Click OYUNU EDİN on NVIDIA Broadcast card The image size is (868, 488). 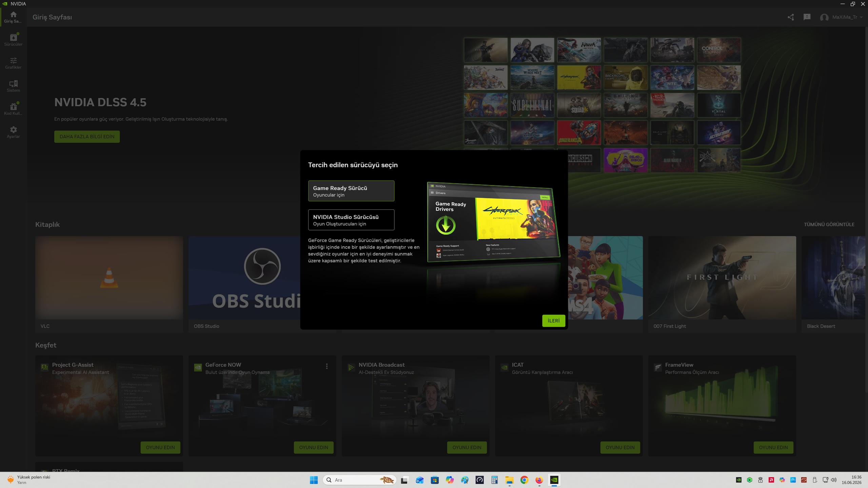[467, 447]
